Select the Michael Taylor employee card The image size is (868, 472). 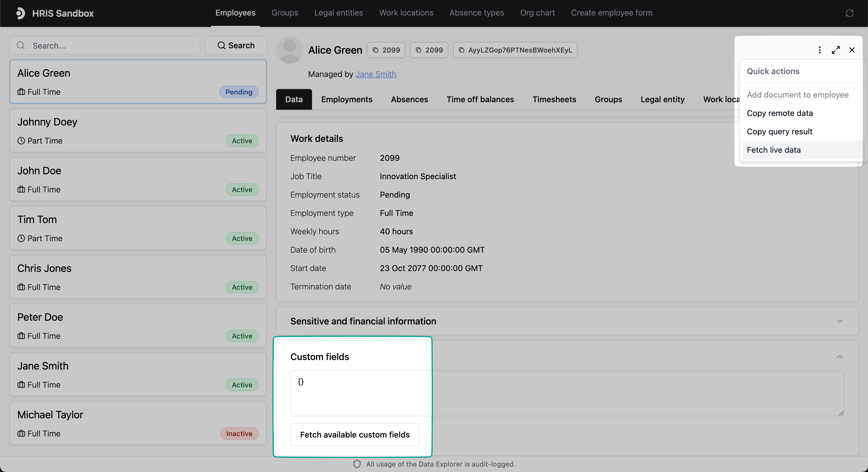(x=138, y=423)
